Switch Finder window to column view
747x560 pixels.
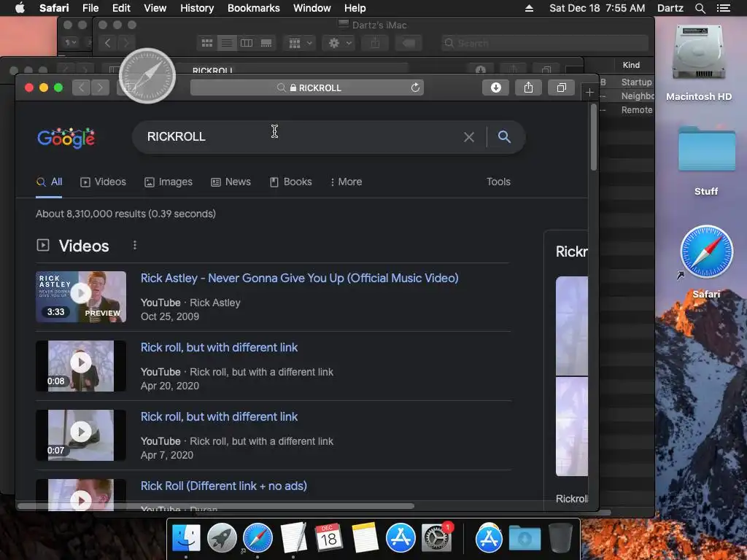pyautogui.click(x=247, y=43)
